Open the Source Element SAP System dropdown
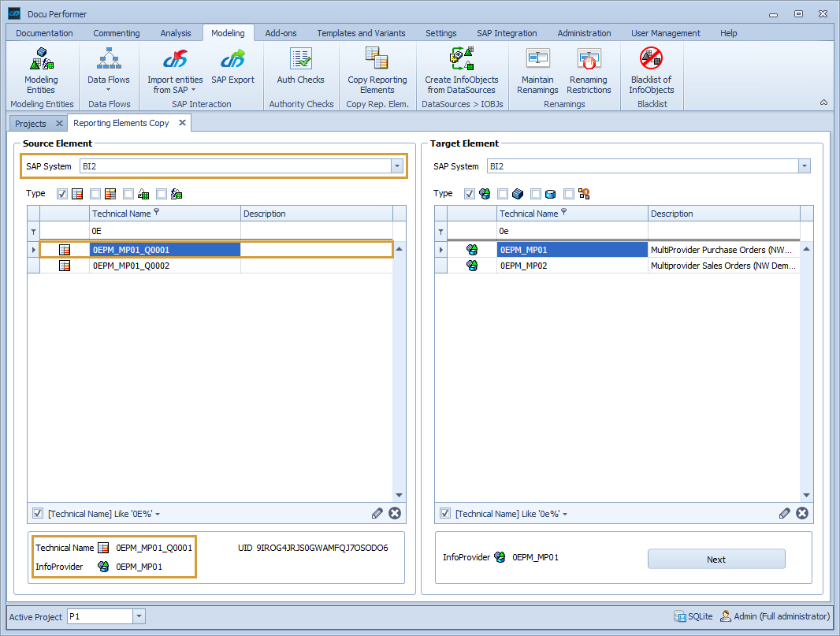The image size is (840, 636). pos(397,166)
